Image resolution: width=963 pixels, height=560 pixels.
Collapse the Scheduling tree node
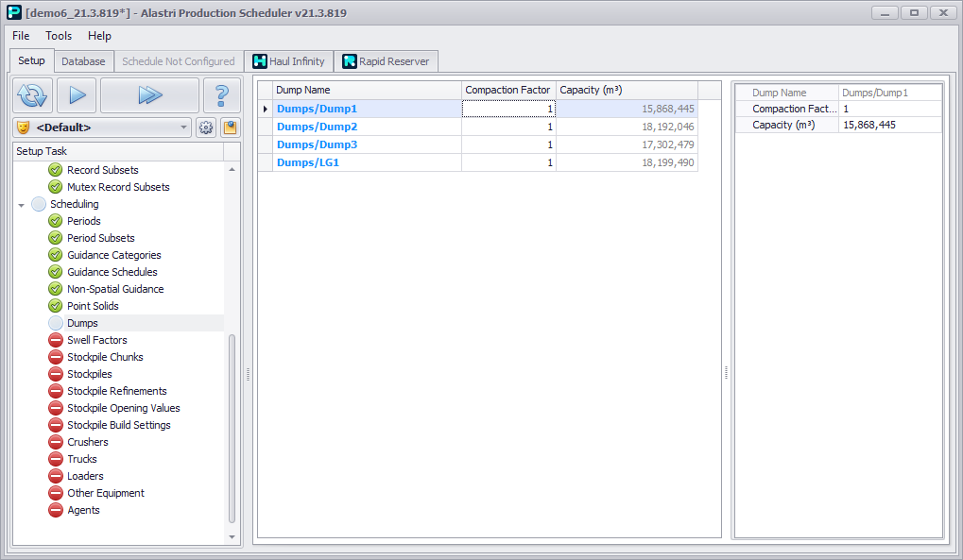pos(22,205)
